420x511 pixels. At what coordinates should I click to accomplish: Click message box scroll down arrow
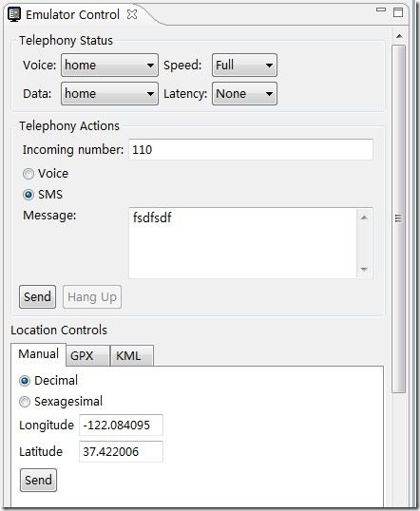[364, 269]
